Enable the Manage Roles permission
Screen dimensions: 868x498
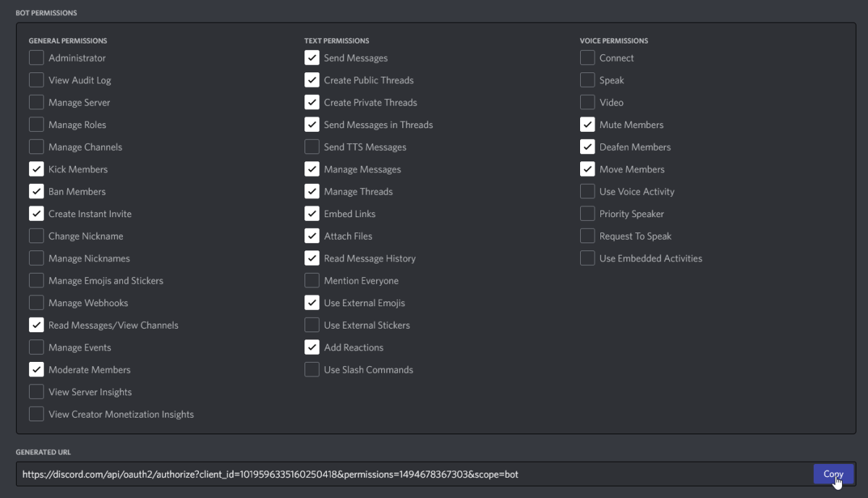(x=36, y=124)
